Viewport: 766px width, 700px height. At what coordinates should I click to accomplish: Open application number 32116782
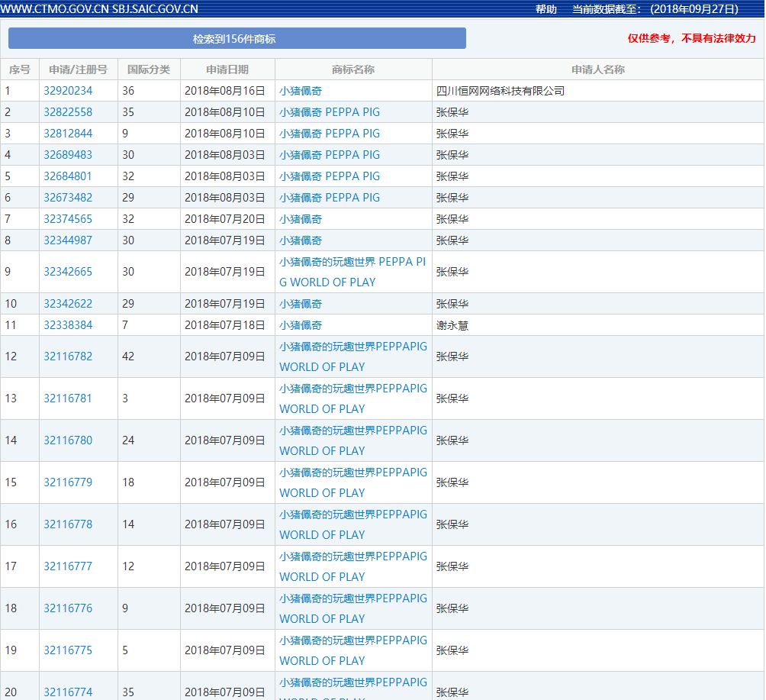(x=68, y=356)
